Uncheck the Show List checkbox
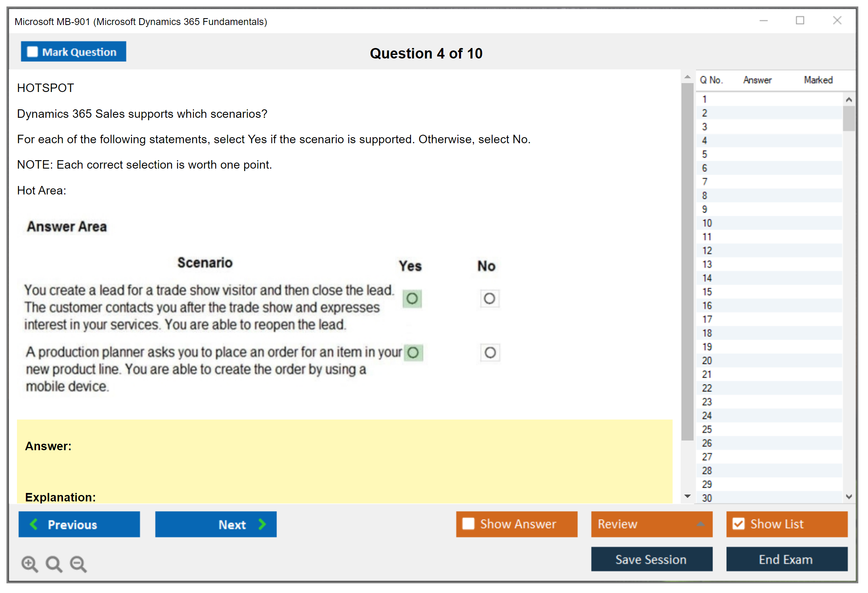This screenshot has height=593, width=868. pos(738,524)
